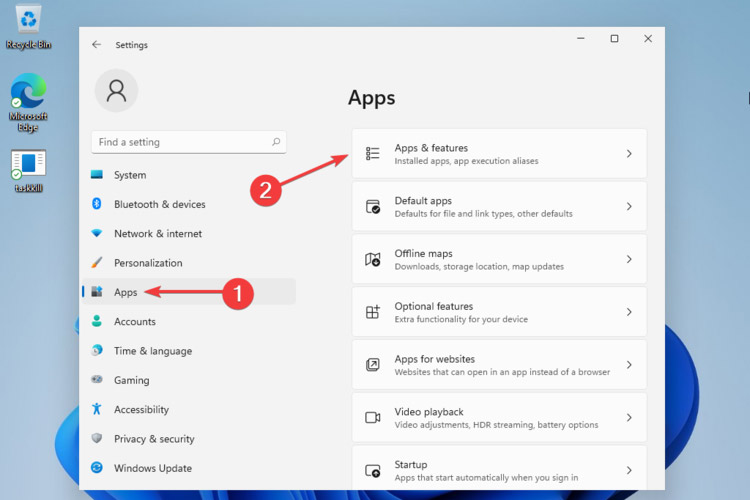Image resolution: width=750 pixels, height=500 pixels.
Task: Click the Bluetooth icon in sidebar
Action: point(97,204)
